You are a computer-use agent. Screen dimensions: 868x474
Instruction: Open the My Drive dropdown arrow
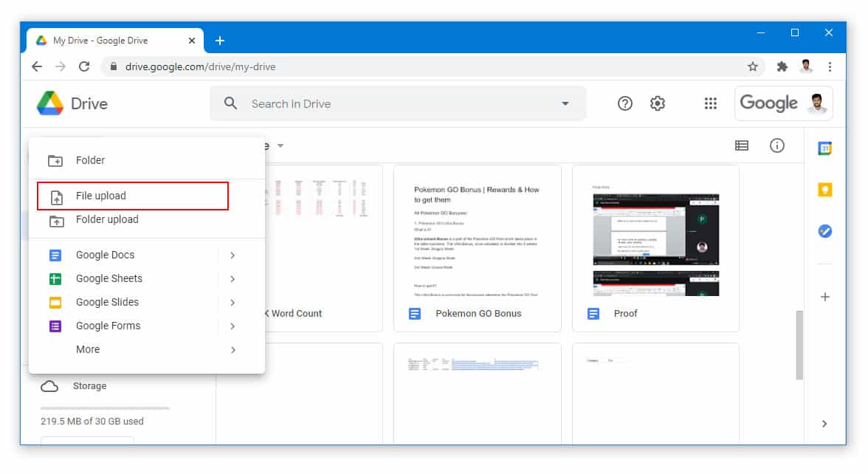click(280, 145)
